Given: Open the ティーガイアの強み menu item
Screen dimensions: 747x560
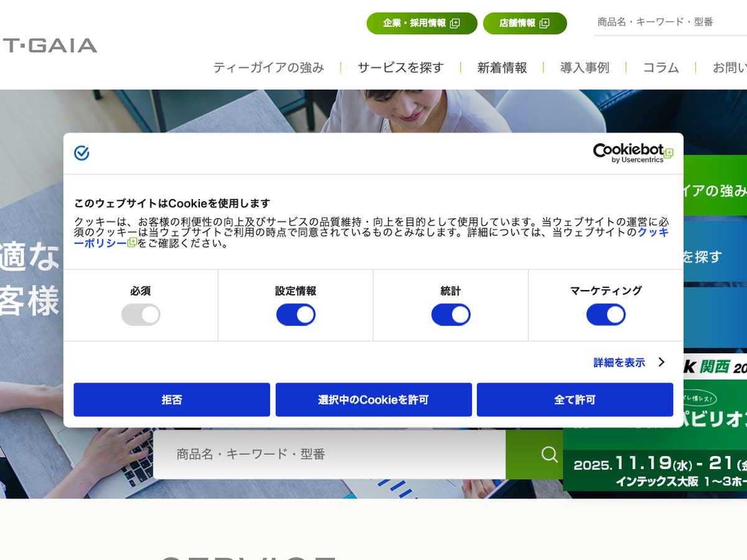Looking at the screenshot, I should tap(268, 68).
